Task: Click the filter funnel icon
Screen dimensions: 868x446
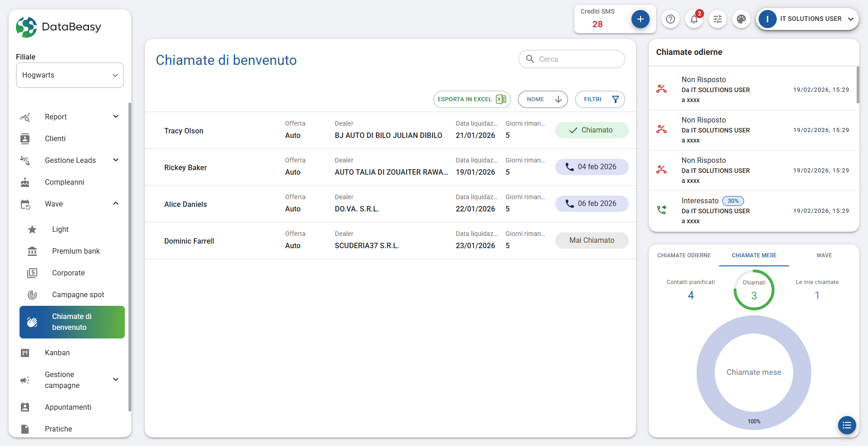Action: (615, 99)
